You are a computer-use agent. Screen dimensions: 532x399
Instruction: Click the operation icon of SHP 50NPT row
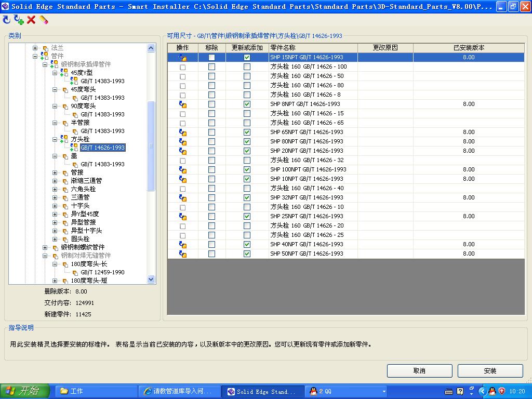[183, 254]
